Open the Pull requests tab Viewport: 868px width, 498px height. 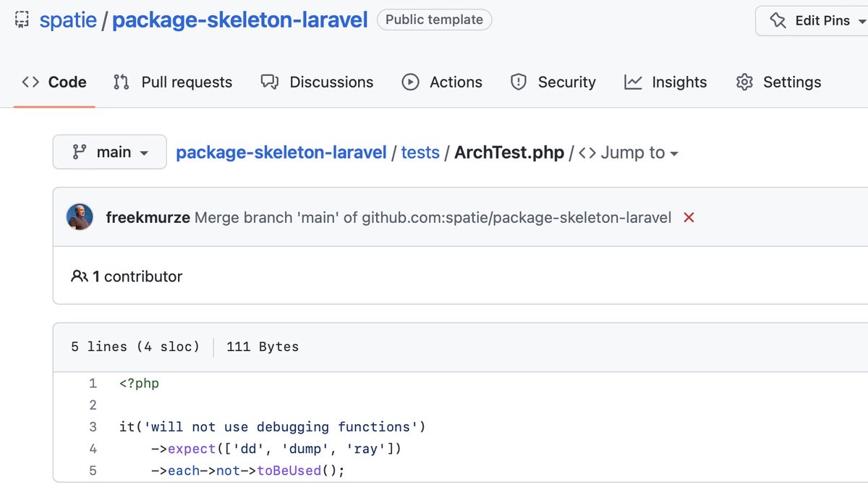173,82
